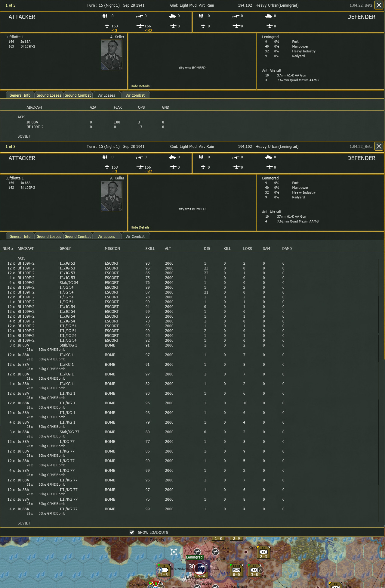The image size is (385, 588).
Task: Open the General Info tab in the upper report
Action: click(x=20, y=95)
